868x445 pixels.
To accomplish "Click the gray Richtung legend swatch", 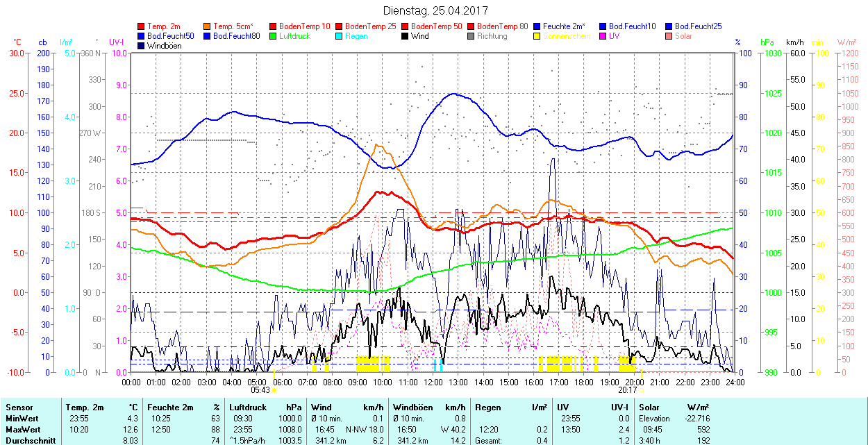I will point(471,36).
